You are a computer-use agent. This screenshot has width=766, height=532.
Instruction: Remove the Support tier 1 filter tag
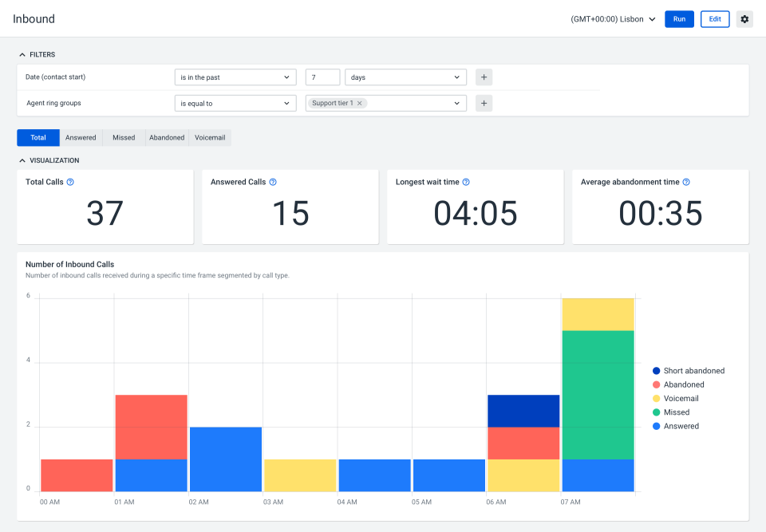(360, 103)
